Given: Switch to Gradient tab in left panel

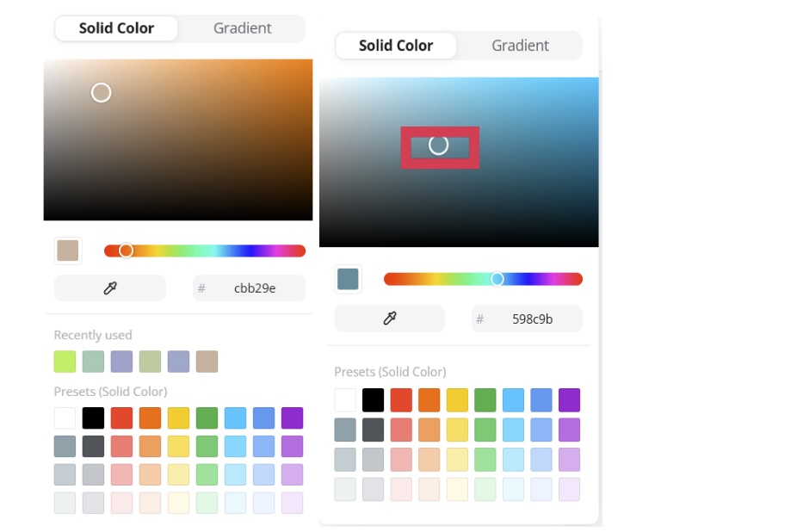Looking at the screenshot, I should click(242, 28).
